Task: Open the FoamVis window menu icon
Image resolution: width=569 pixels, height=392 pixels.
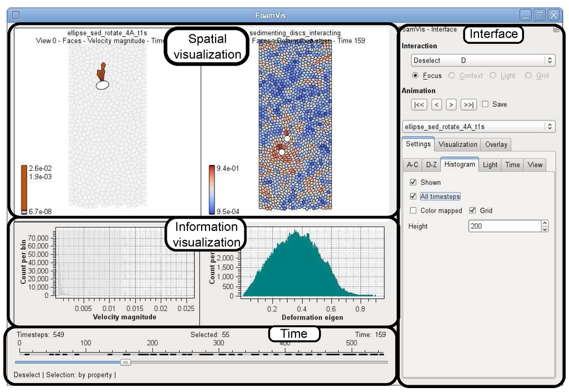Action: tap(16, 15)
